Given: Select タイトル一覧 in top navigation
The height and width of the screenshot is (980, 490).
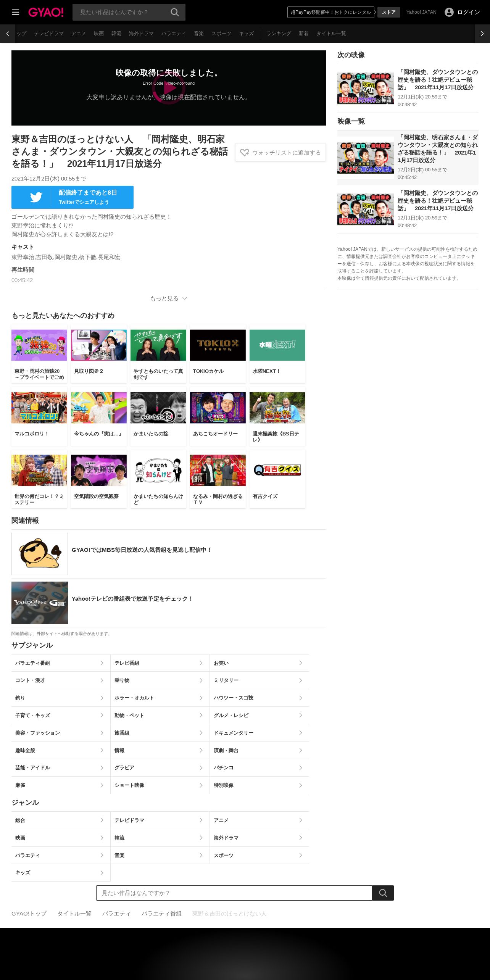Looking at the screenshot, I should click(x=331, y=34).
